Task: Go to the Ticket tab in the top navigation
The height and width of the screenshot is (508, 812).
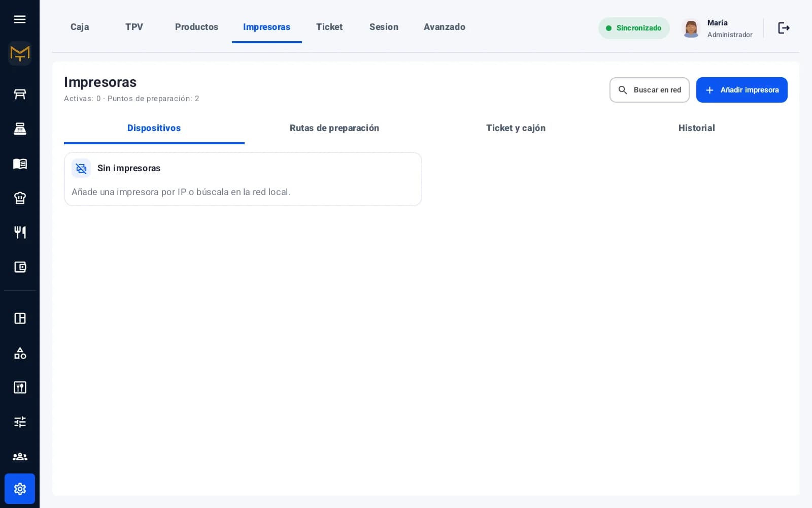Action: (x=329, y=27)
